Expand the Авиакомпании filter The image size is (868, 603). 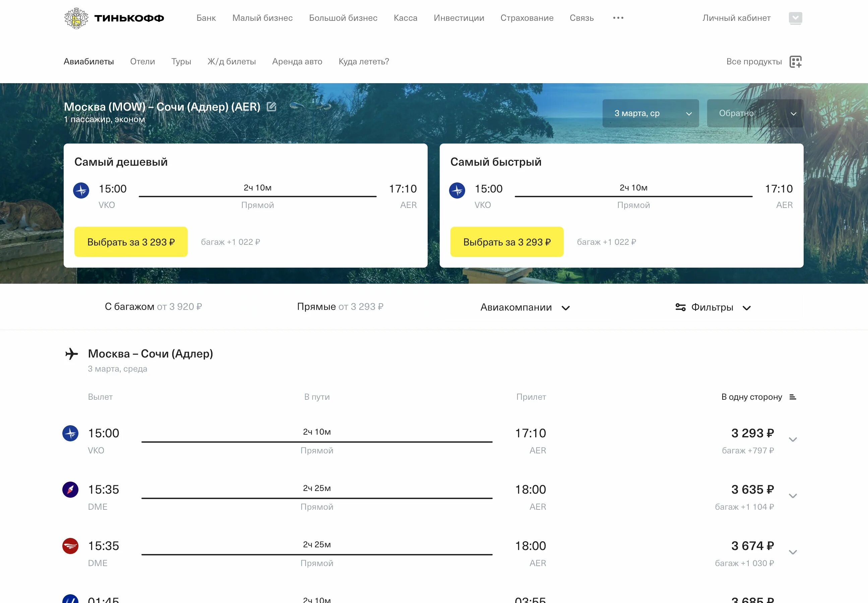click(525, 308)
